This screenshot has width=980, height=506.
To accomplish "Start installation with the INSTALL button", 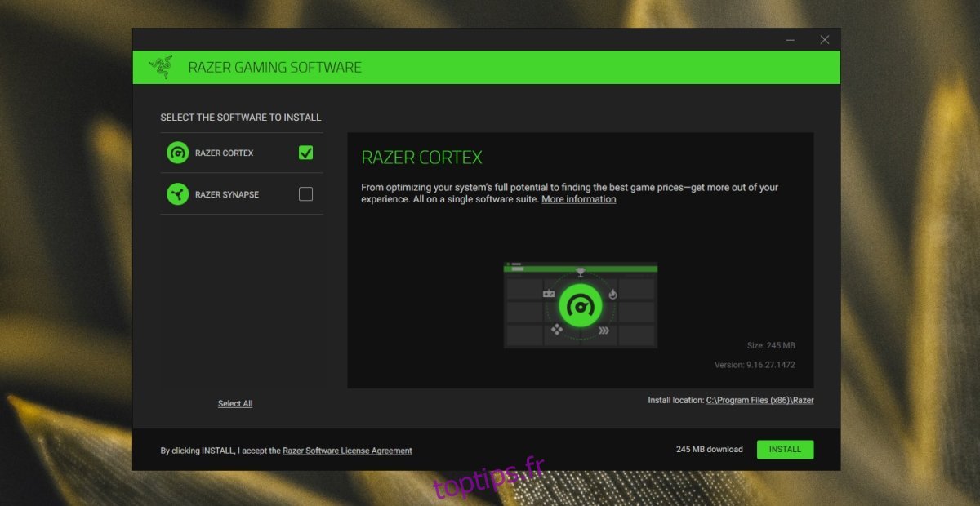I will pyautogui.click(x=786, y=449).
